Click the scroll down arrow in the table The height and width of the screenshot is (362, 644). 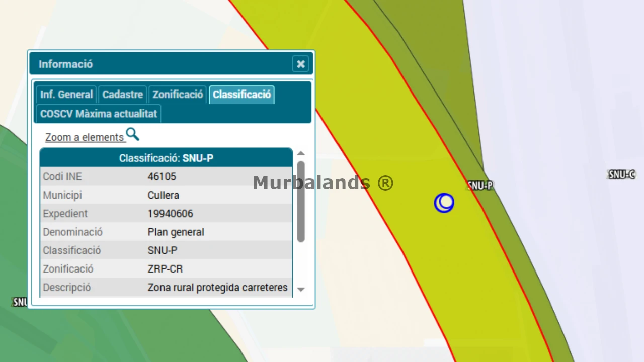[301, 289]
